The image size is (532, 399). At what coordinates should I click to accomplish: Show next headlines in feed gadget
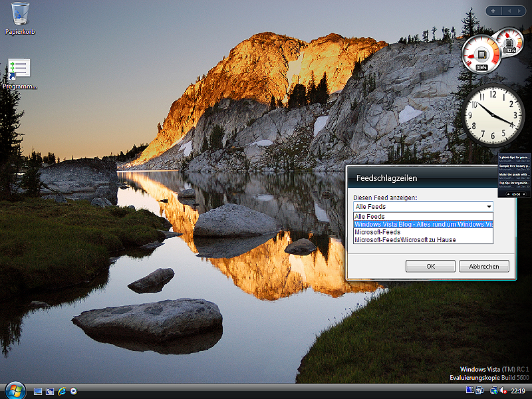(x=524, y=194)
